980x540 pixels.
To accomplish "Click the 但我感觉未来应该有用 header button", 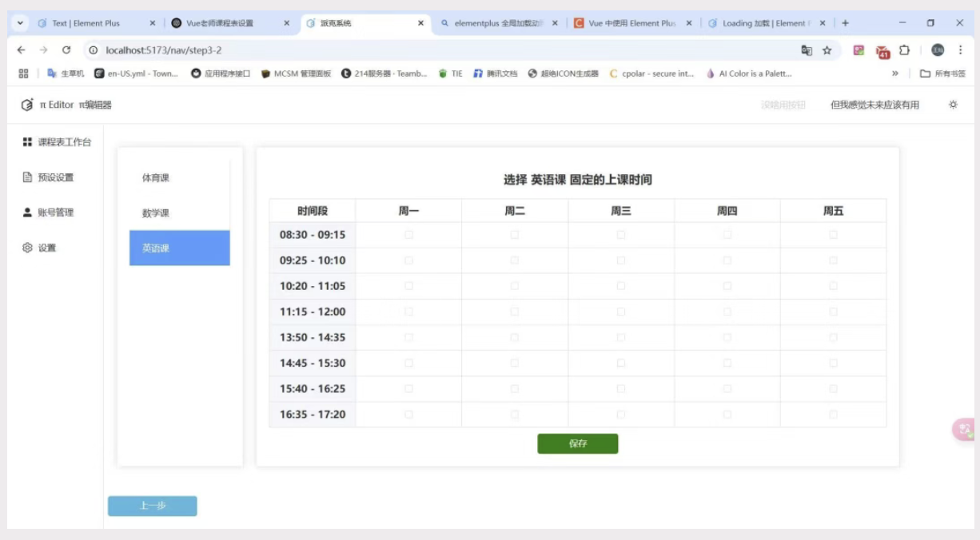I will 874,105.
